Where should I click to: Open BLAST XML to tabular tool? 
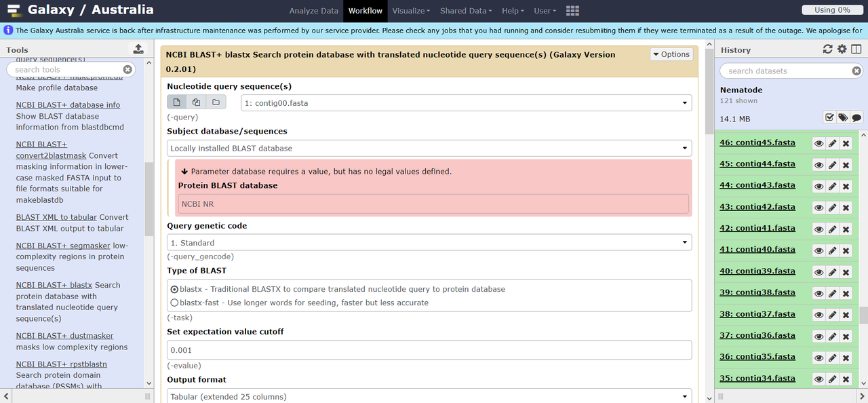pos(56,217)
